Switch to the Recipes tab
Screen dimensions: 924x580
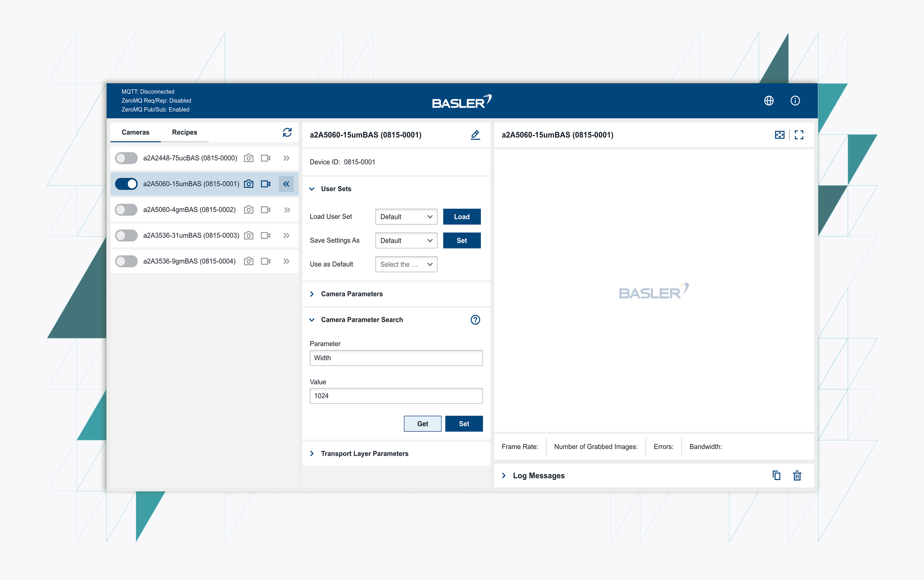coord(185,132)
